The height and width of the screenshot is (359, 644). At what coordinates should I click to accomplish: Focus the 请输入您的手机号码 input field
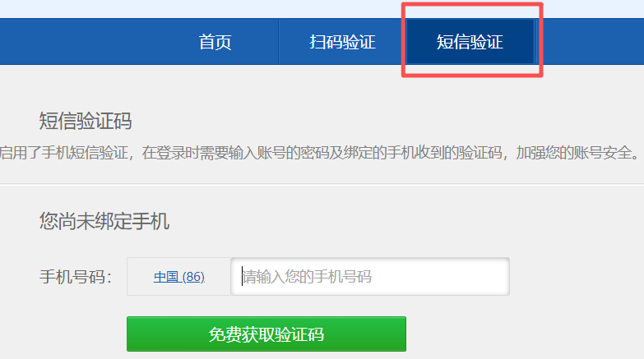click(x=370, y=277)
